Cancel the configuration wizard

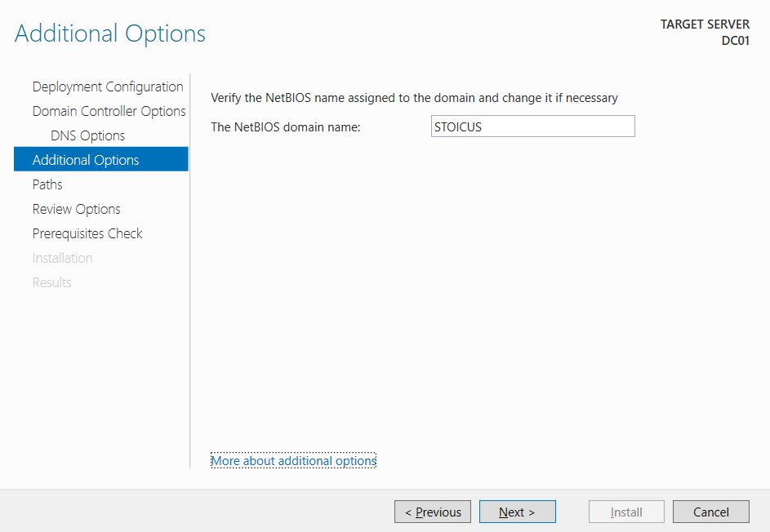(x=710, y=512)
